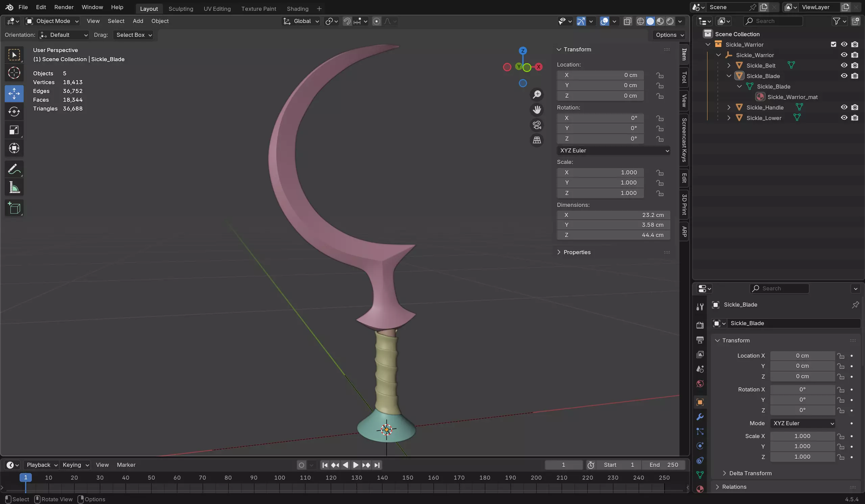Hide Sickle_Belt with its eye icon

point(844,65)
